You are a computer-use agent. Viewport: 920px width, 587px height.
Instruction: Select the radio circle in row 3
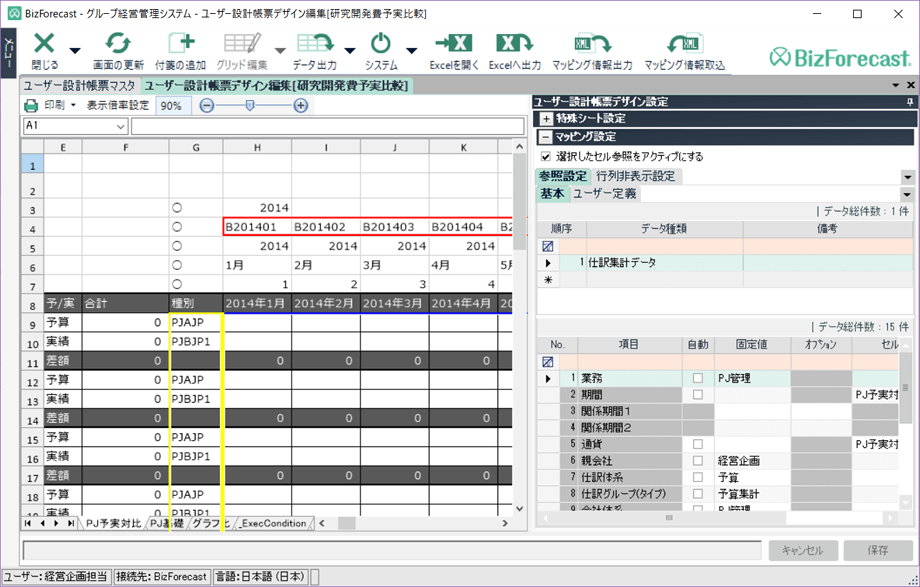click(x=177, y=207)
